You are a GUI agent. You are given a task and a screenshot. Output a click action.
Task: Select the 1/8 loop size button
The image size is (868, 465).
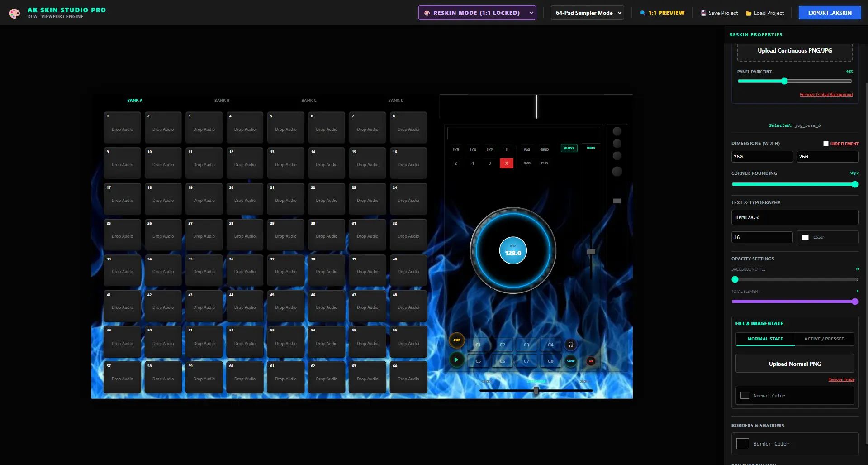455,149
